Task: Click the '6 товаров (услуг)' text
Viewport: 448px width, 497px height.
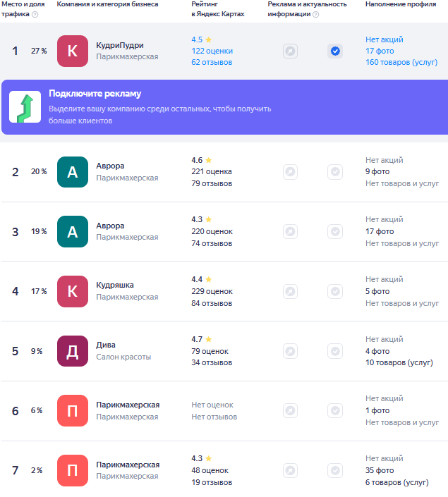Action: coord(397,482)
